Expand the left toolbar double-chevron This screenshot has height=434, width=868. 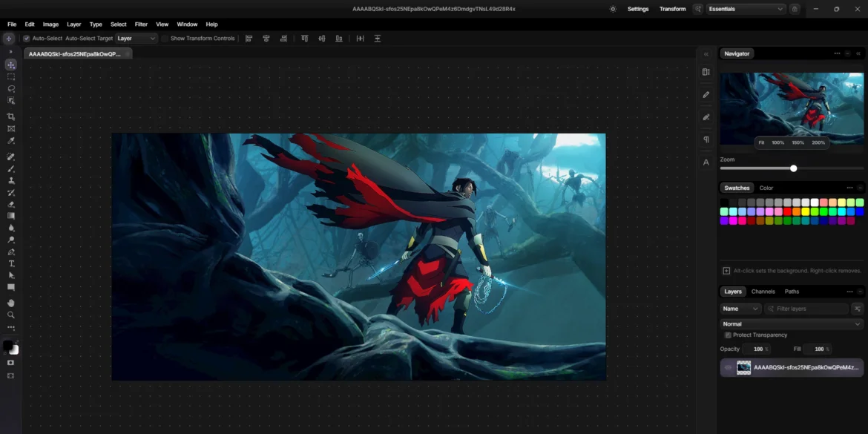click(10, 51)
